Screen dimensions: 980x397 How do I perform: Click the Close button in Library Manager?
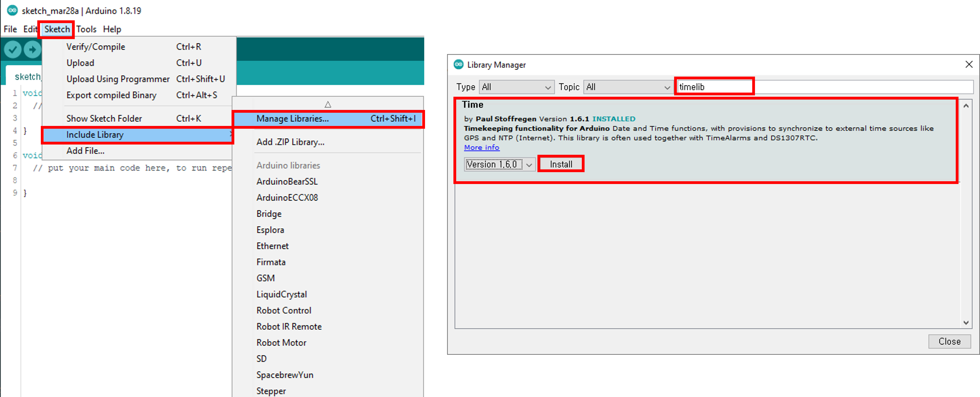[950, 341]
